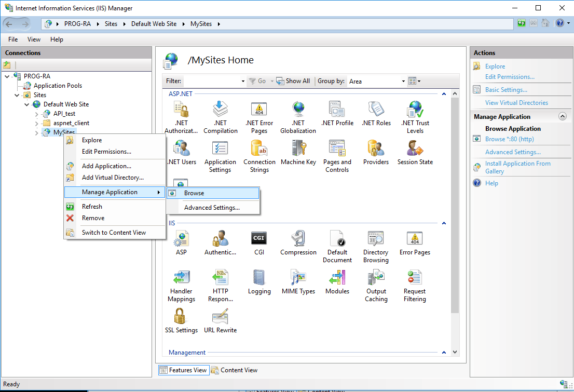Expand the API_test application node

[x=37, y=114]
